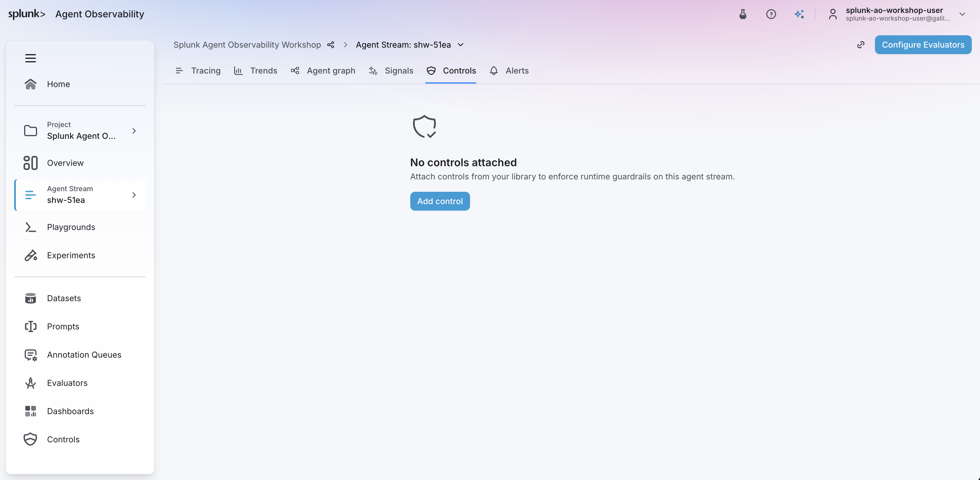Open Prompts in the sidebar
The image size is (980, 480).
[x=80, y=326]
